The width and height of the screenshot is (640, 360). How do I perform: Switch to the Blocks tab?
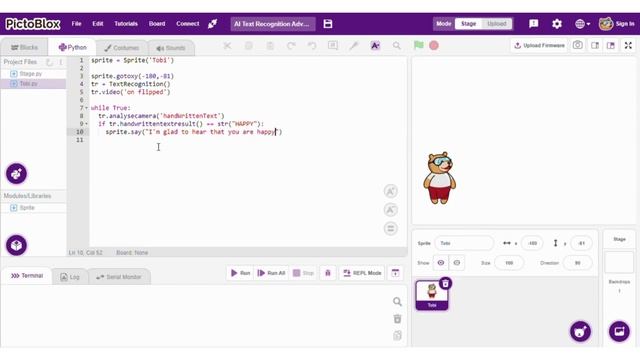tap(24, 47)
